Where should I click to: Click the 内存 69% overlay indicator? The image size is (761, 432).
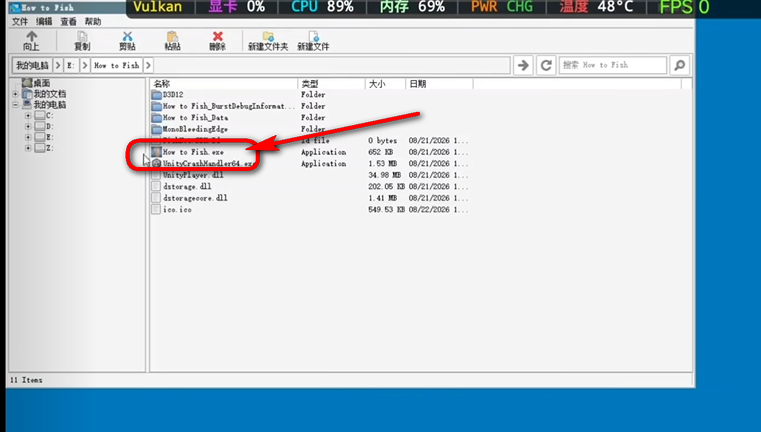coord(412,7)
